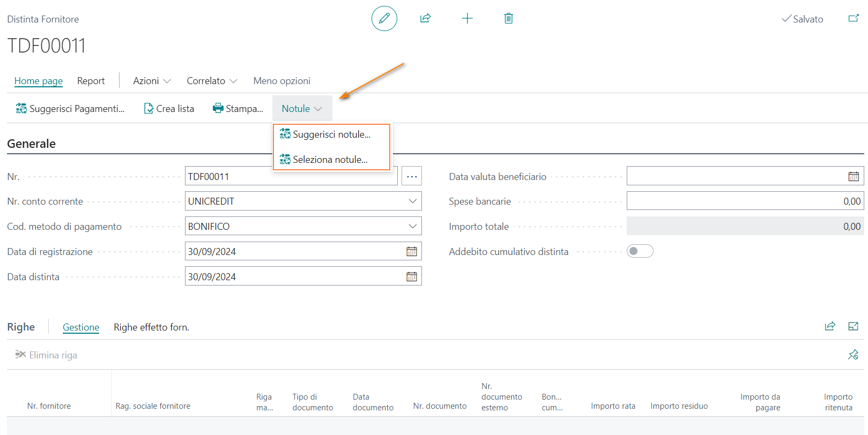Select Suggerisci notule menu entry
Viewport: 868px width, 435px height.
[x=331, y=134]
